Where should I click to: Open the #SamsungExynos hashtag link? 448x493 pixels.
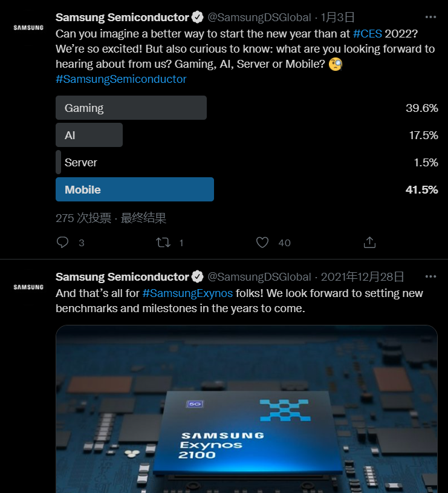[x=187, y=293]
